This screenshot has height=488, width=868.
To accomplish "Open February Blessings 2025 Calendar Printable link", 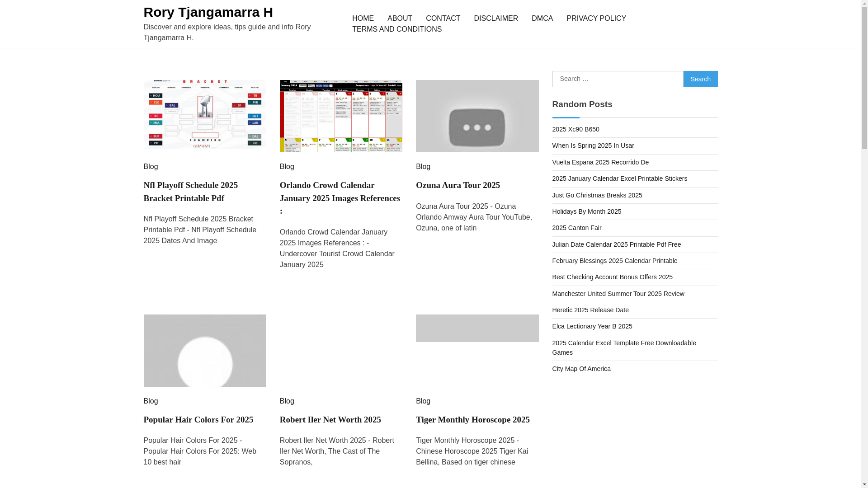I will pyautogui.click(x=615, y=261).
